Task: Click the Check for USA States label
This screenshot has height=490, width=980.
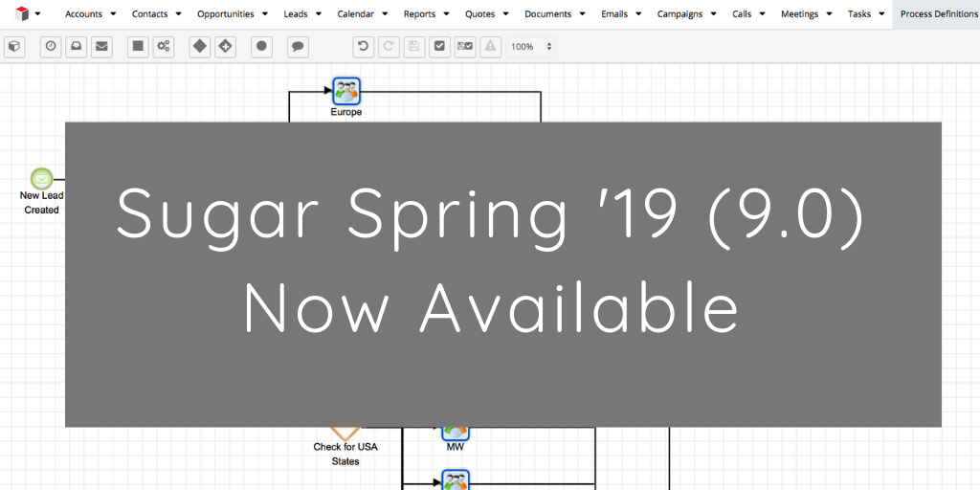Action: (345, 455)
